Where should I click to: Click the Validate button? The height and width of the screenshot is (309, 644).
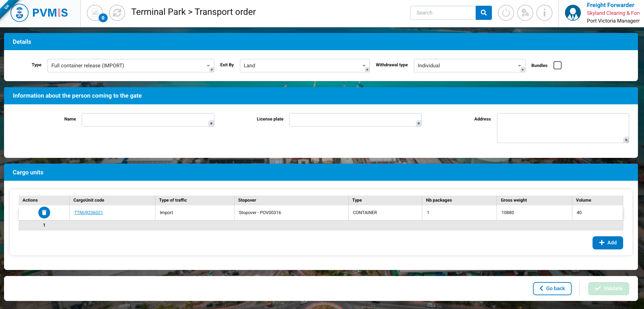(x=608, y=288)
